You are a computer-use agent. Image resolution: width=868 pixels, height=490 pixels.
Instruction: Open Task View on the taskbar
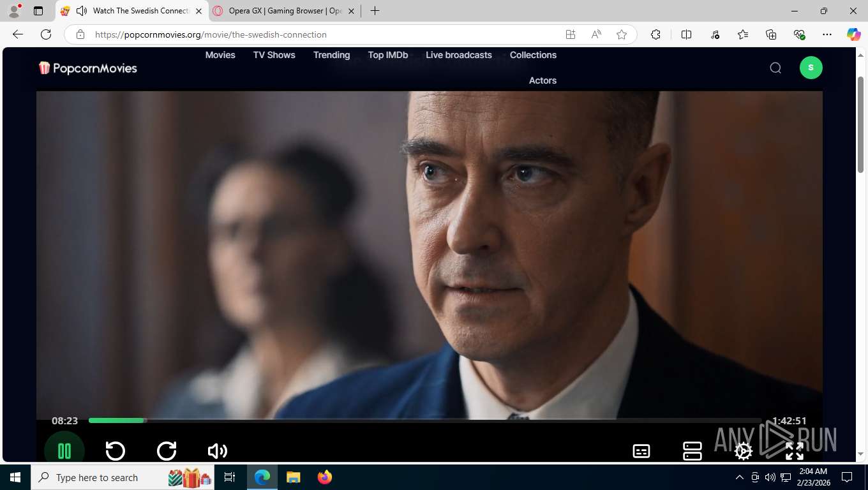230,477
